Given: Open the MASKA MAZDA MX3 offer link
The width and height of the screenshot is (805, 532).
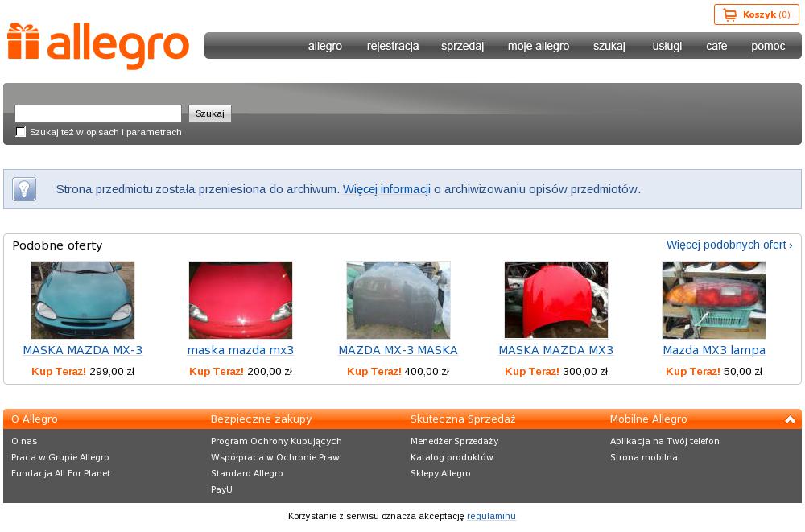Looking at the screenshot, I should pos(556,350).
